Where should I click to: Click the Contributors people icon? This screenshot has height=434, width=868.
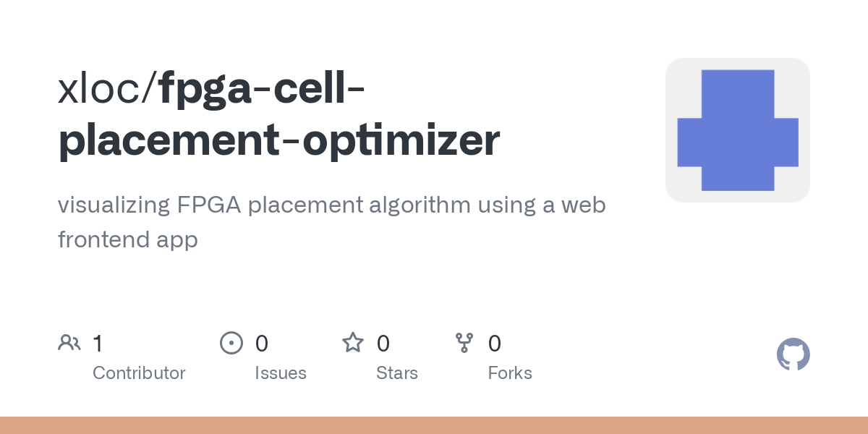click(69, 343)
